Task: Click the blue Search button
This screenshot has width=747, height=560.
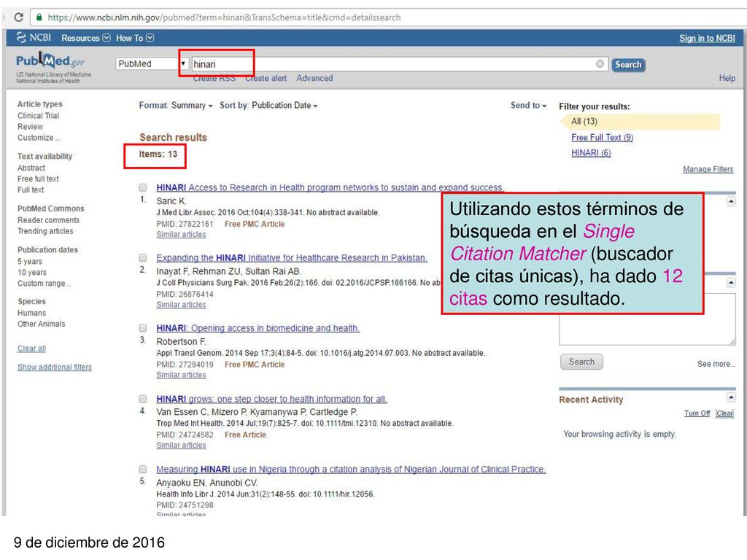Action: (x=628, y=64)
